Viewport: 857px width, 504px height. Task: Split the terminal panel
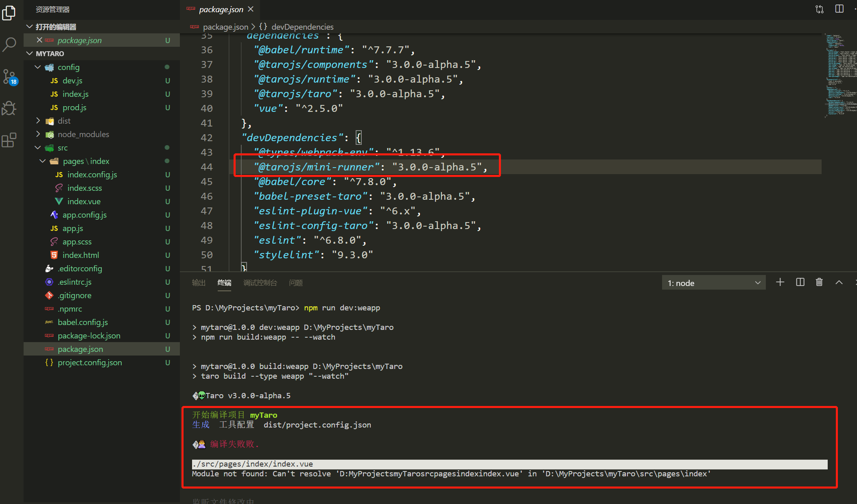pyautogui.click(x=800, y=282)
